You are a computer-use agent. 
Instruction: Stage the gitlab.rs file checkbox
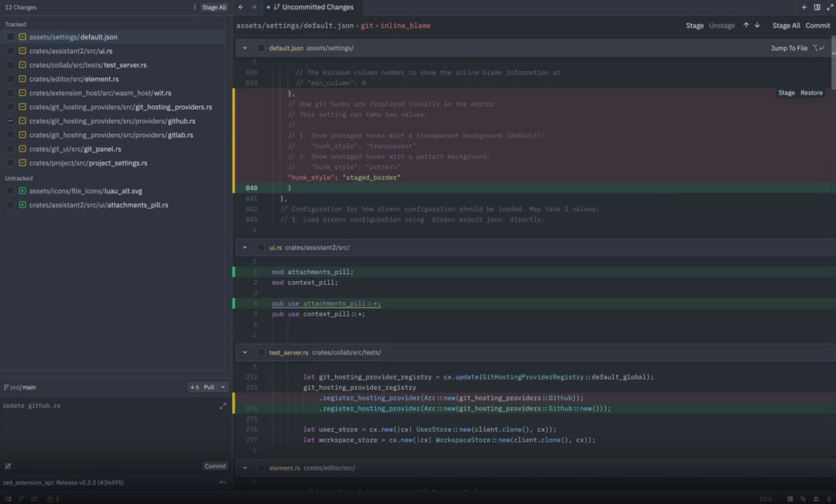pyautogui.click(x=11, y=135)
